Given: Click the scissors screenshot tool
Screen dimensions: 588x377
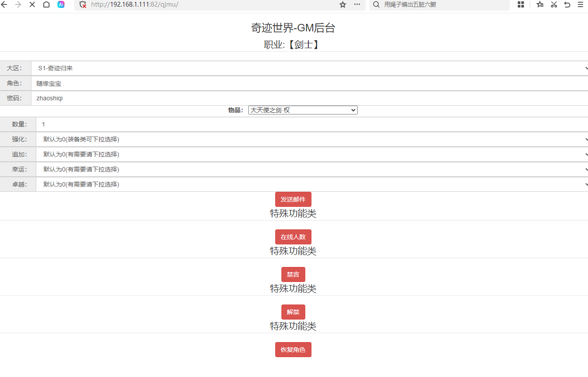Looking at the screenshot, I should (554, 4).
